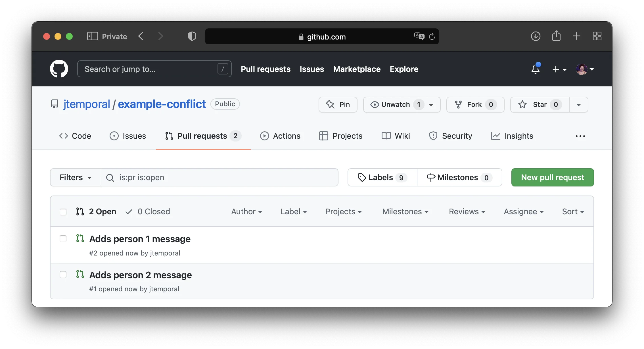Check the checkbox for Adds person 1 message
This screenshot has height=349, width=644.
(x=63, y=239)
